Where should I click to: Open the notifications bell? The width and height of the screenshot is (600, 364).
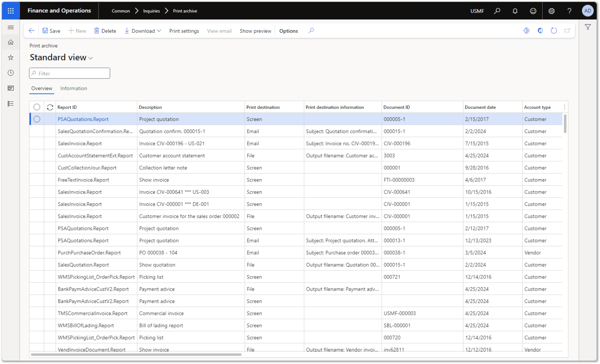(515, 11)
